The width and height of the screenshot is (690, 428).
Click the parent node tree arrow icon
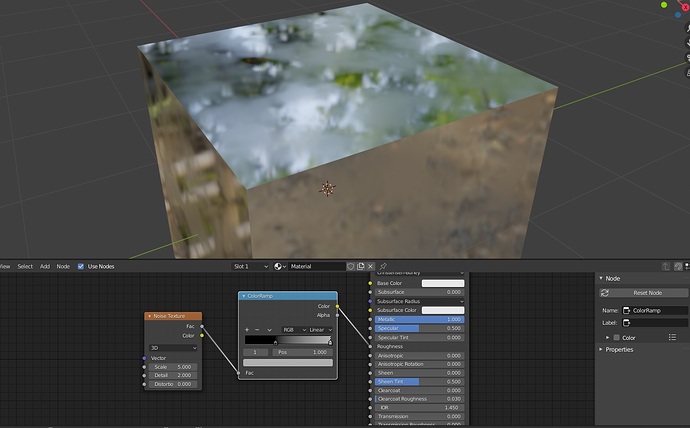(x=666, y=266)
